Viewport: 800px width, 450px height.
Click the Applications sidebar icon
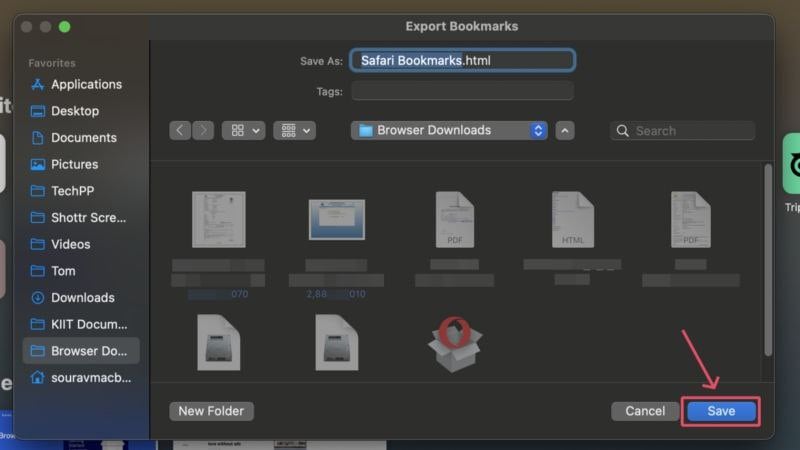(37, 84)
